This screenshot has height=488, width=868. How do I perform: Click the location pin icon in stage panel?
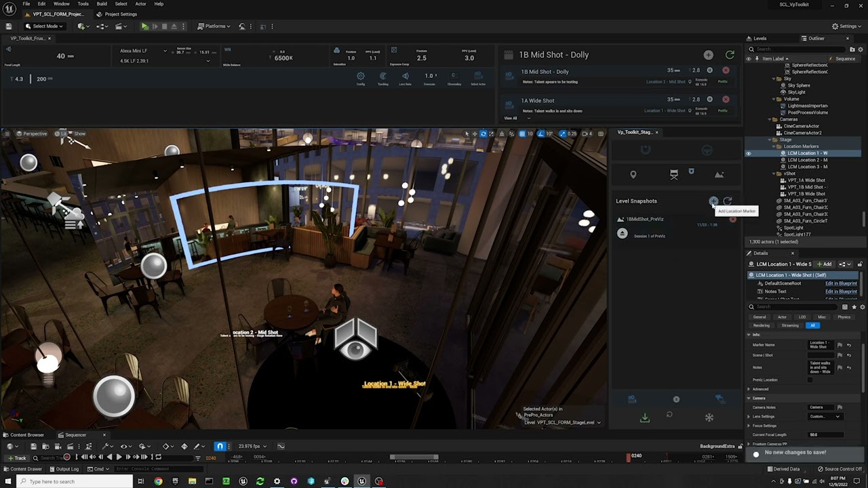coord(633,175)
